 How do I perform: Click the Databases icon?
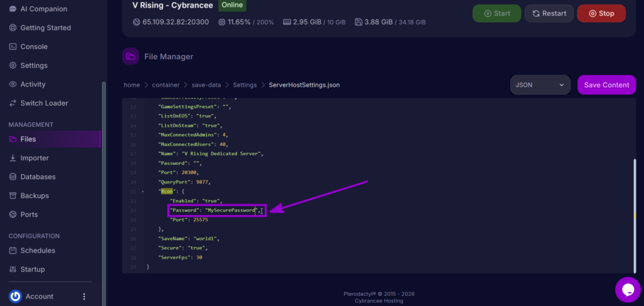coord(13,177)
